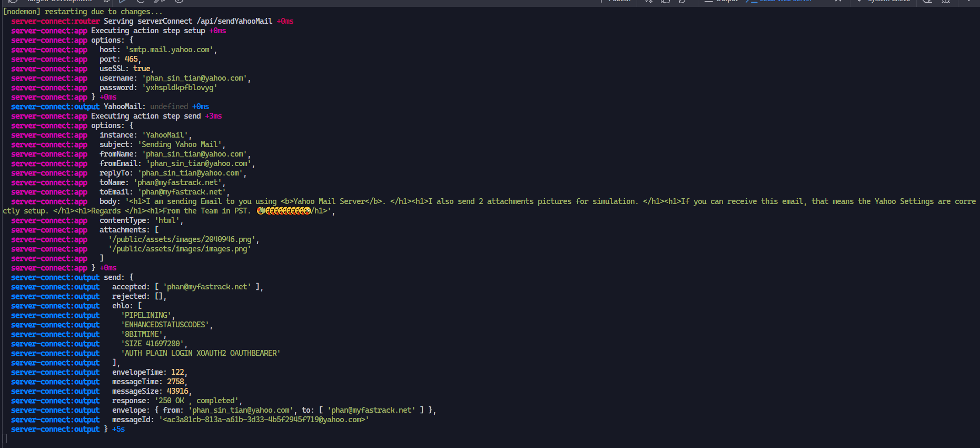
Task: Click the envelope from address value
Action: click(241, 410)
